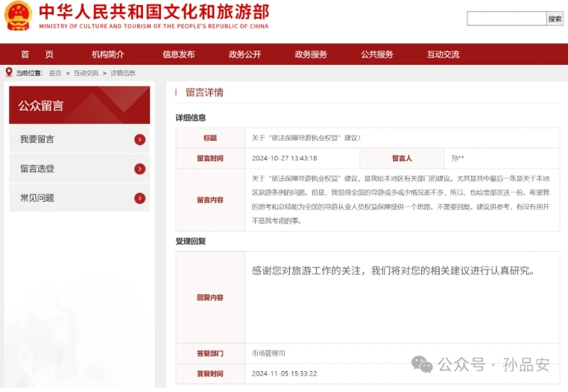Select 政务公开 in navigation bar
The height and width of the screenshot is (392, 568).
point(244,54)
